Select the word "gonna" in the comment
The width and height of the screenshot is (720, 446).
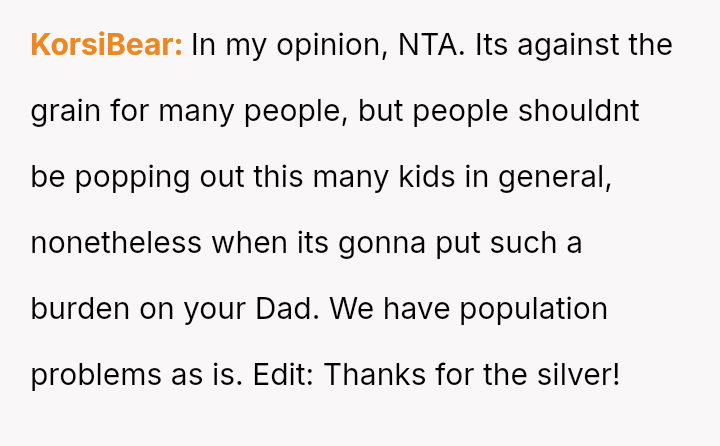[377, 243]
